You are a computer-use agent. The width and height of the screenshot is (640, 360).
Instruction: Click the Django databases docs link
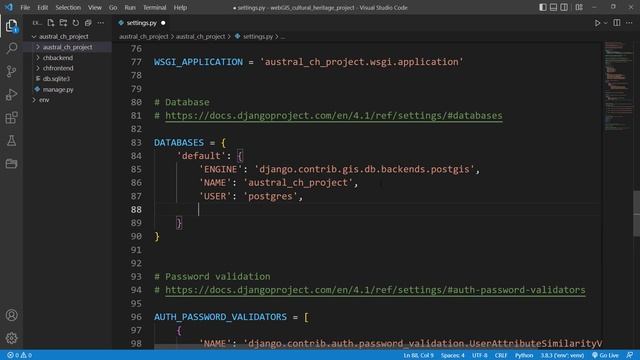[333, 116]
